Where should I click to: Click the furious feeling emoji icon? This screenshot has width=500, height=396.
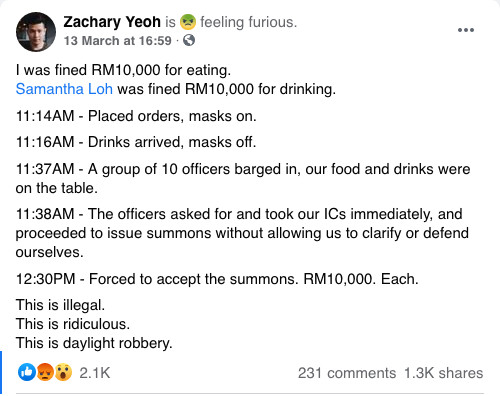tap(188, 22)
